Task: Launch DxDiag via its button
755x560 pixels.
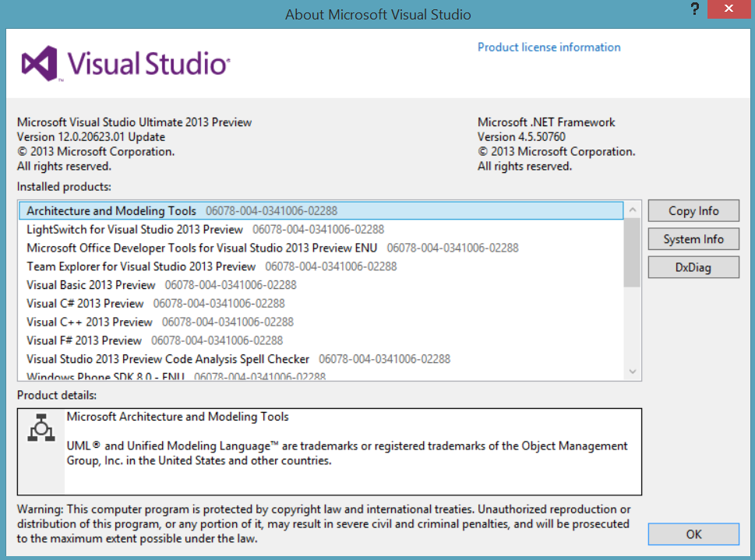Action: click(x=693, y=267)
